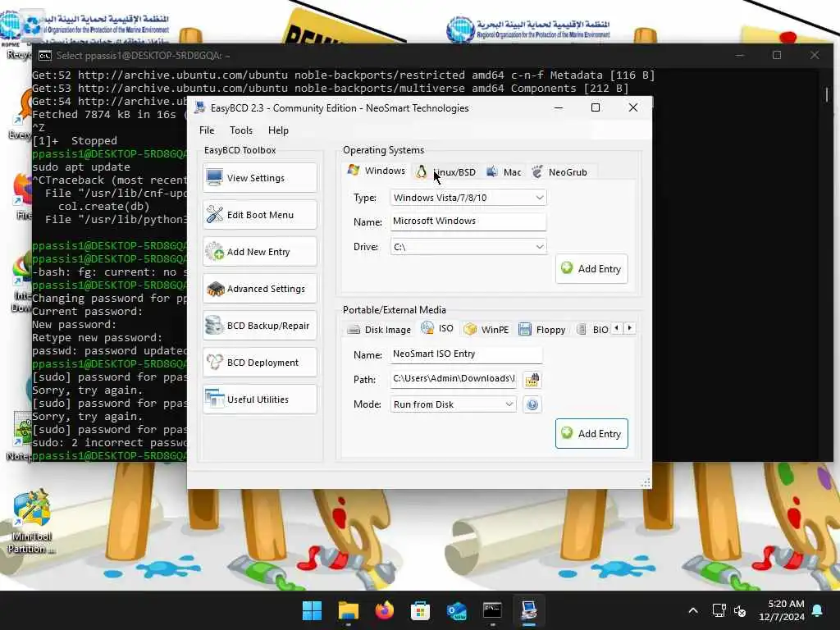The height and width of the screenshot is (630, 840).
Task: Click the Path field with the Downloads path
Action: click(x=453, y=379)
